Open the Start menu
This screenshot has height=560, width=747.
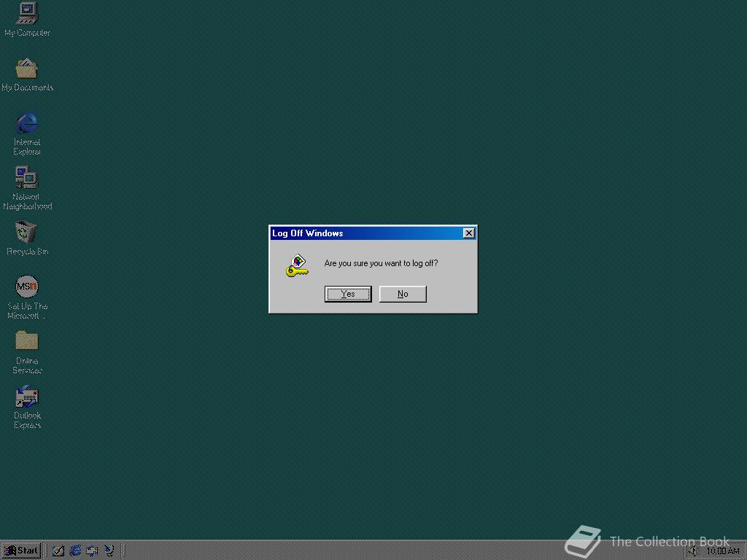click(22, 551)
